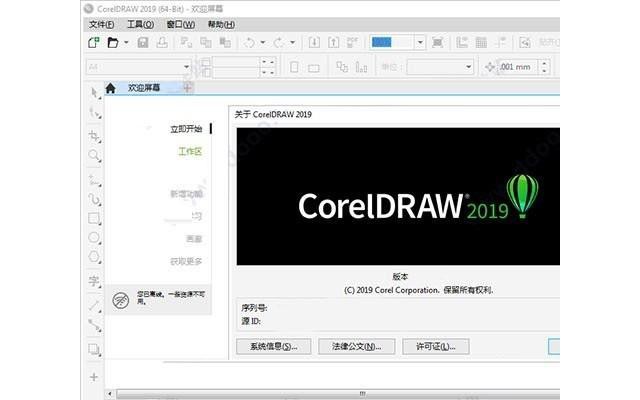Expand the Undo history dropdown arrow
Image resolution: width=640 pixels, height=400 pixels.
tap(262, 42)
